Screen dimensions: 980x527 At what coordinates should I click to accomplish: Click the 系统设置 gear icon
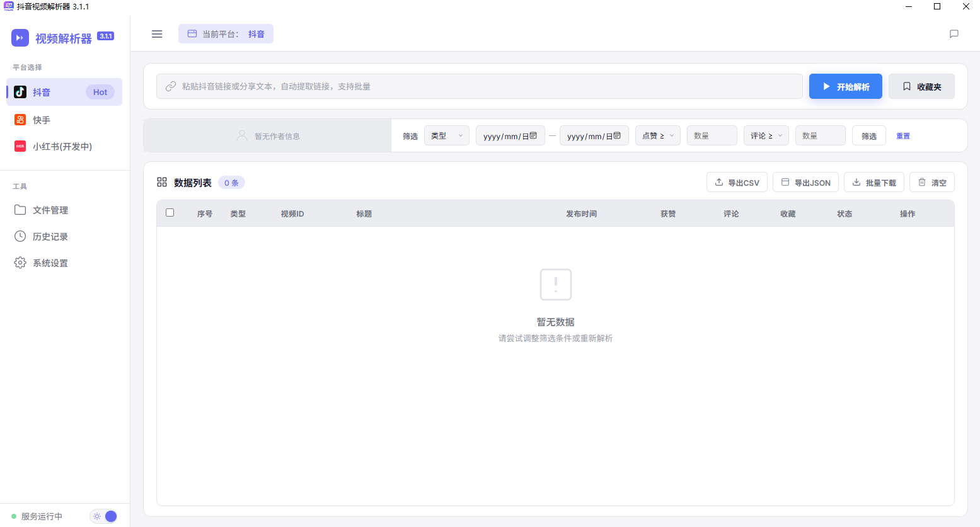tap(20, 263)
